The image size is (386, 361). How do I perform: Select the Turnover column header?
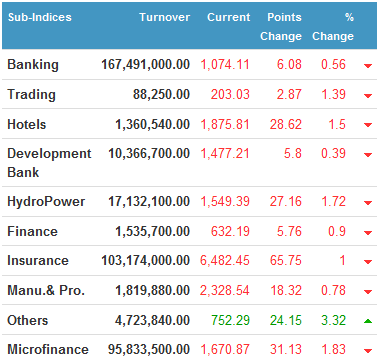[x=165, y=17]
